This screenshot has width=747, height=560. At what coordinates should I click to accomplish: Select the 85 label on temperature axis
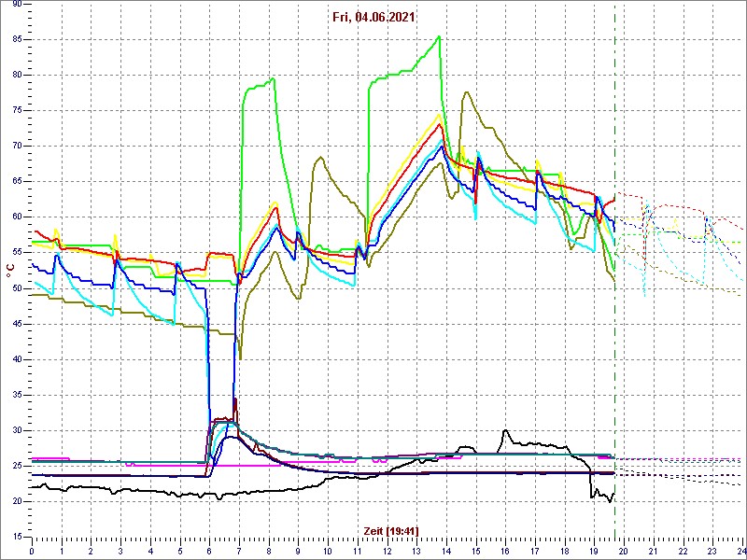pyautogui.click(x=17, y=40)
